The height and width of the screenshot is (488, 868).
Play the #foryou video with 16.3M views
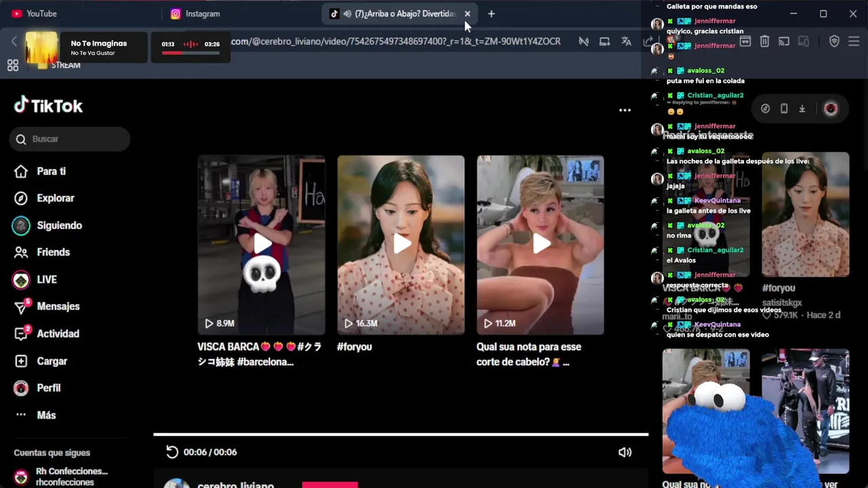[401, 245]
